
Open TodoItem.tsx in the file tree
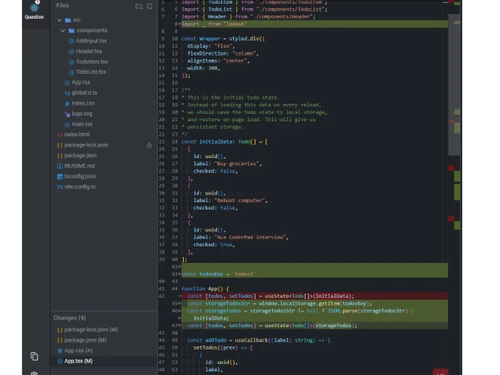[92, 62]
